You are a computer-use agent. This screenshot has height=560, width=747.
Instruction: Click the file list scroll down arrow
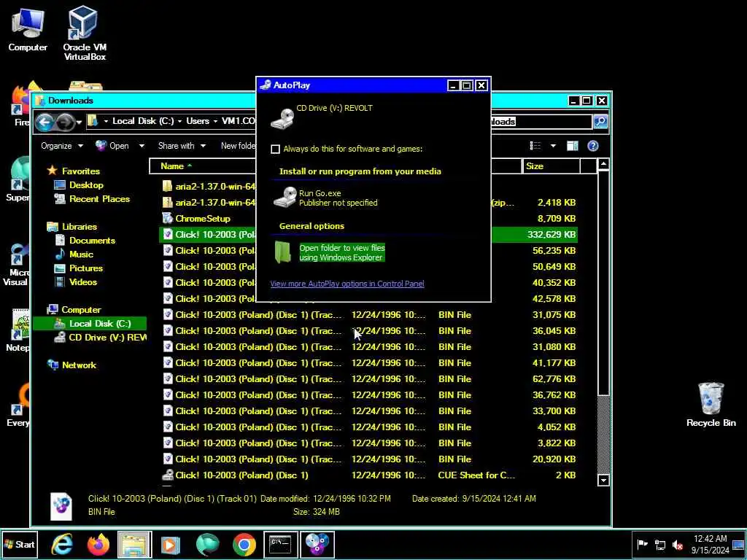(603, 480)
